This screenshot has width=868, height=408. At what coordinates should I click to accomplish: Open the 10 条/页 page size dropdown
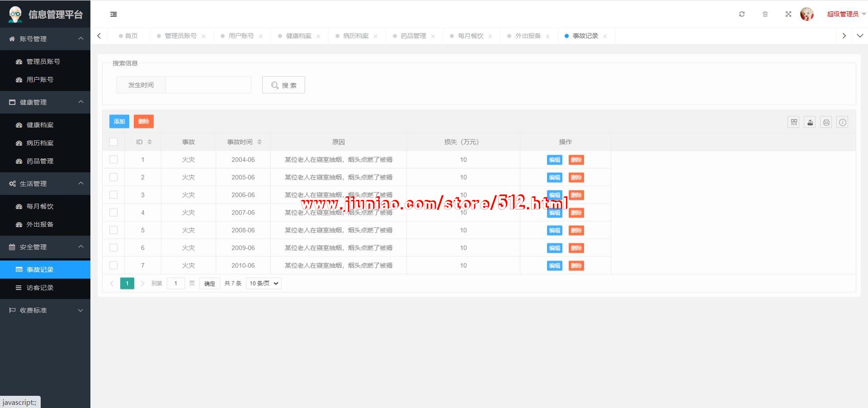click(264, 283)
